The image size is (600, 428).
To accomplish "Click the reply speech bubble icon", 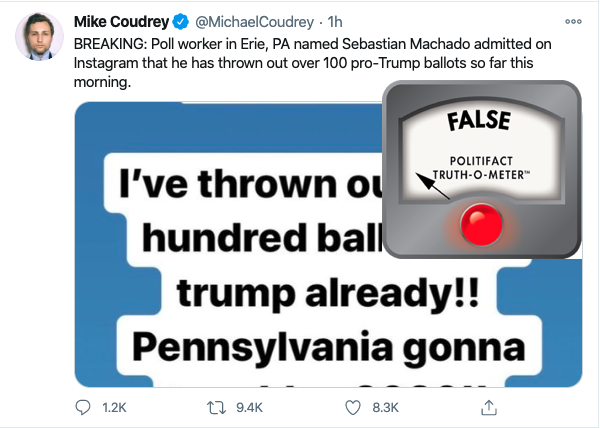I will [83, 407].
